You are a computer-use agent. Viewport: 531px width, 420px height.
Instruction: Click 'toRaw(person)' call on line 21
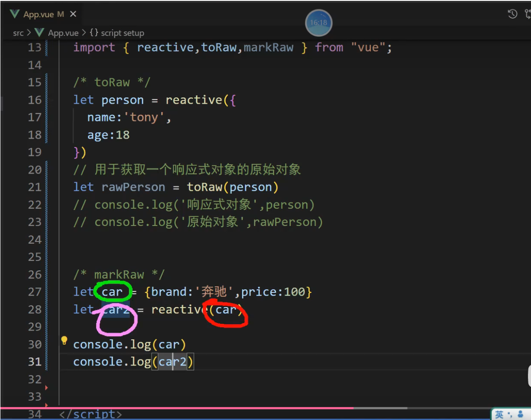pos(233,187)
